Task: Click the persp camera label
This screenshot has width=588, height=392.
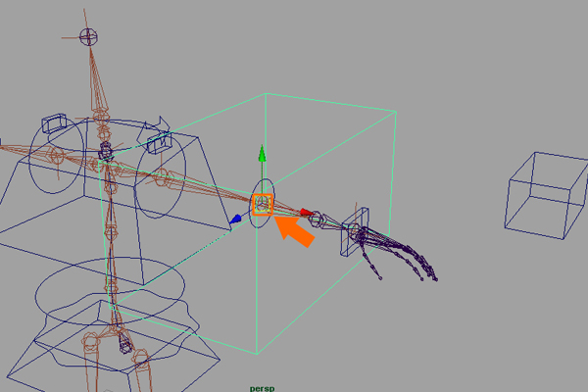Action: (x=262, y=389)
